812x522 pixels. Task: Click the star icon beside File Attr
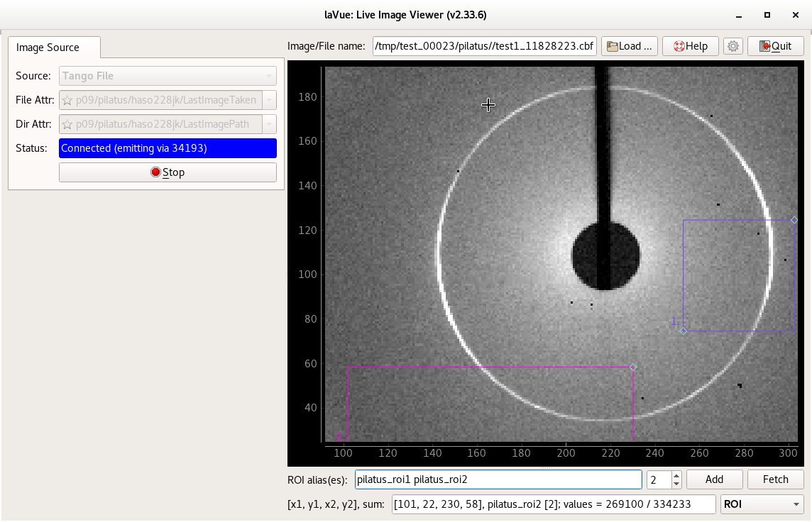coord(67,100)
